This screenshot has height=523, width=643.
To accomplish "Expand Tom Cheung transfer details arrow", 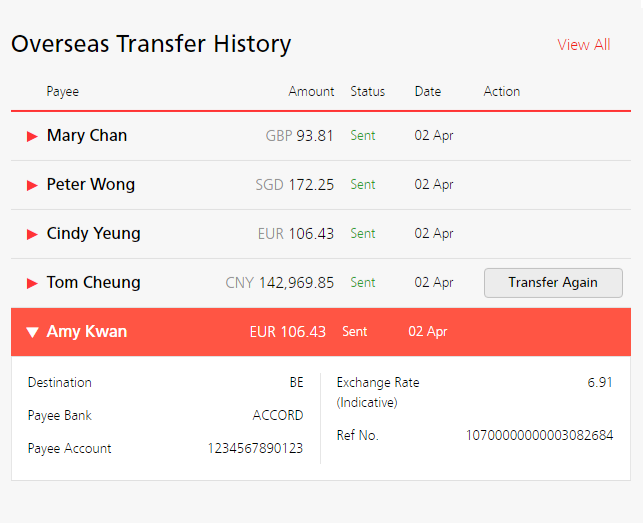I will [32, 283].
